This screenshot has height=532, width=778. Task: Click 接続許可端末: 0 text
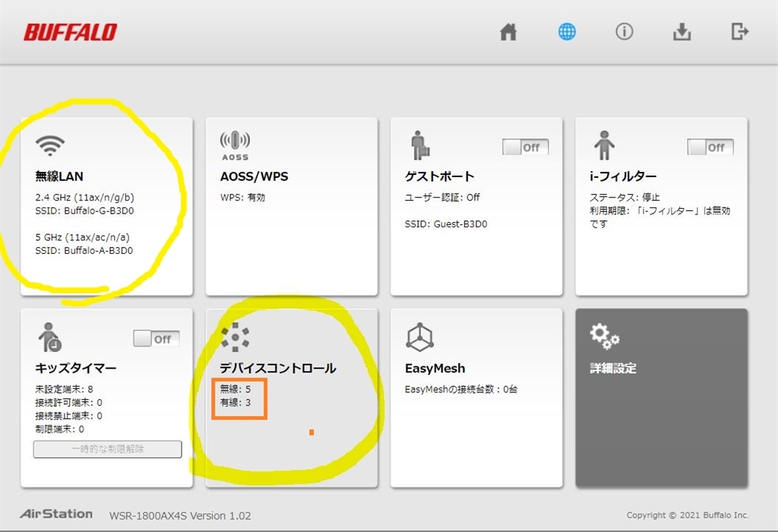[68, 403]
